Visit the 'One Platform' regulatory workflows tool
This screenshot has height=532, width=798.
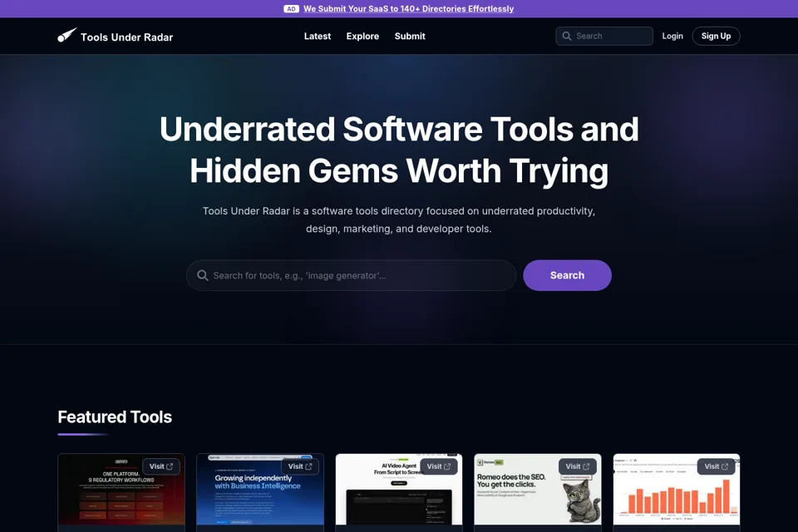pyautogui.click(x=160, y=466)
